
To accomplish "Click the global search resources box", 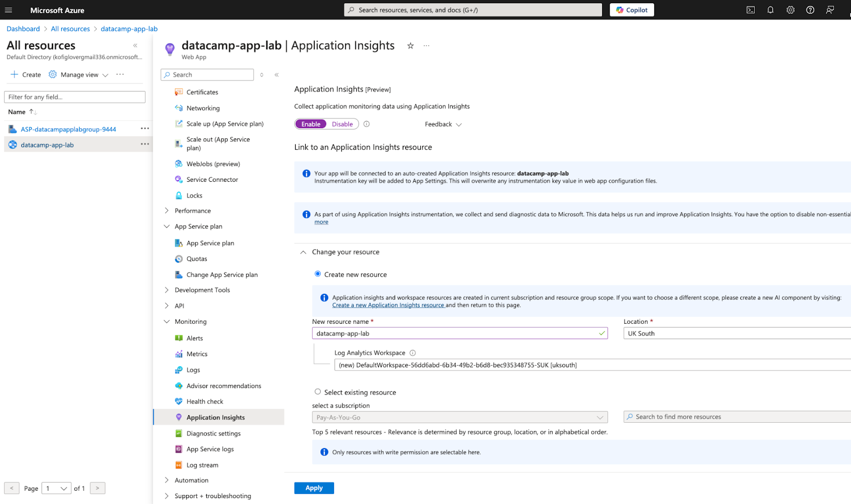I will (x=473, y=10).
